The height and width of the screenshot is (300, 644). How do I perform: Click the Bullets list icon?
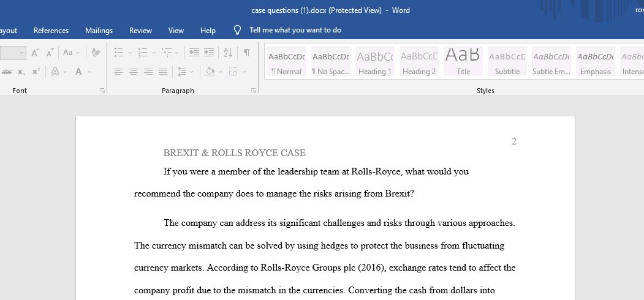[119, 53]
